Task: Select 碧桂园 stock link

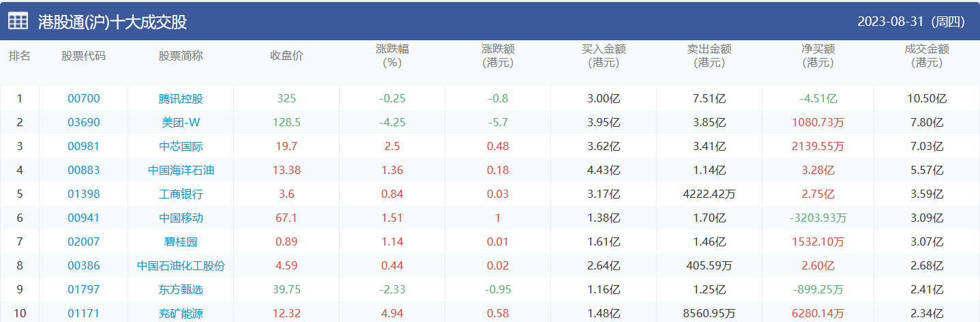Action: click(181, 241)
